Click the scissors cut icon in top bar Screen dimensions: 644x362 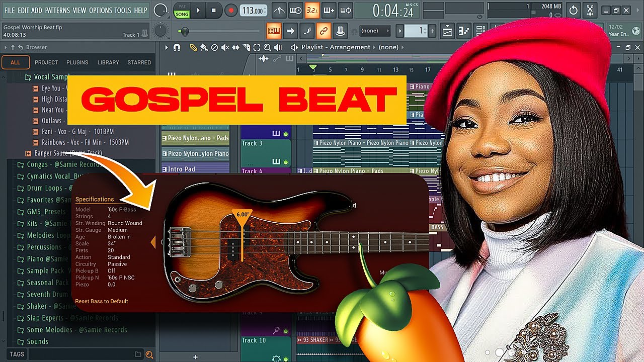click(590, 10)
